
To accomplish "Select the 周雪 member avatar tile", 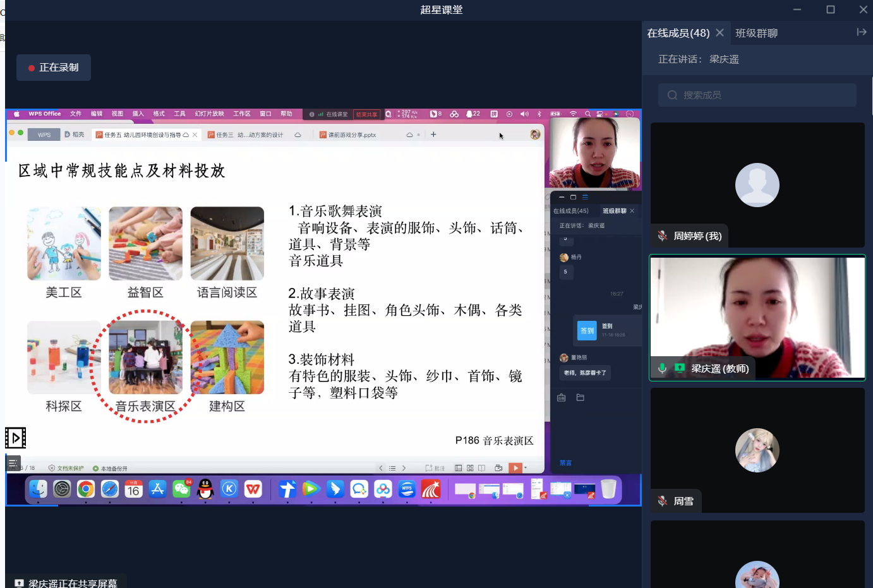I will [x=757, y=450].
